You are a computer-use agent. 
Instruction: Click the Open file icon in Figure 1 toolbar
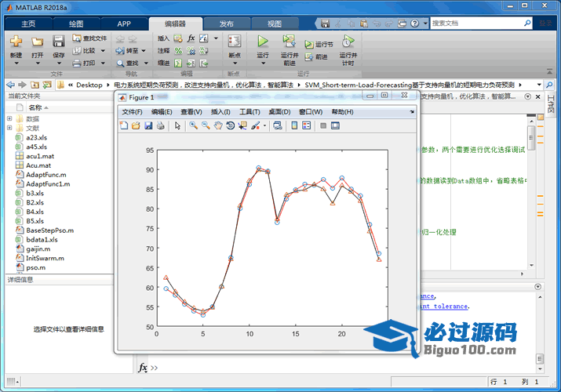[x=136, y=125]
